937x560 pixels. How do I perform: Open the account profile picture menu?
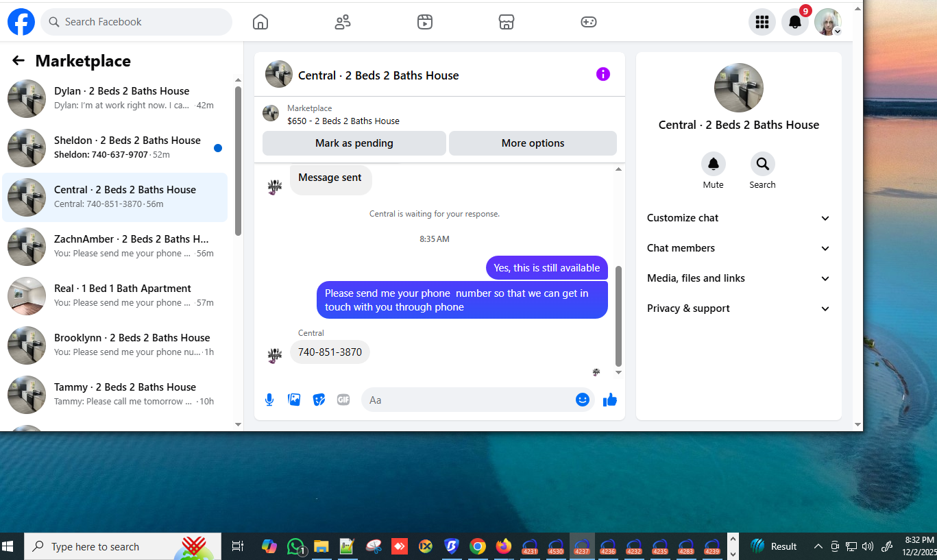click(x=828, y=22)
